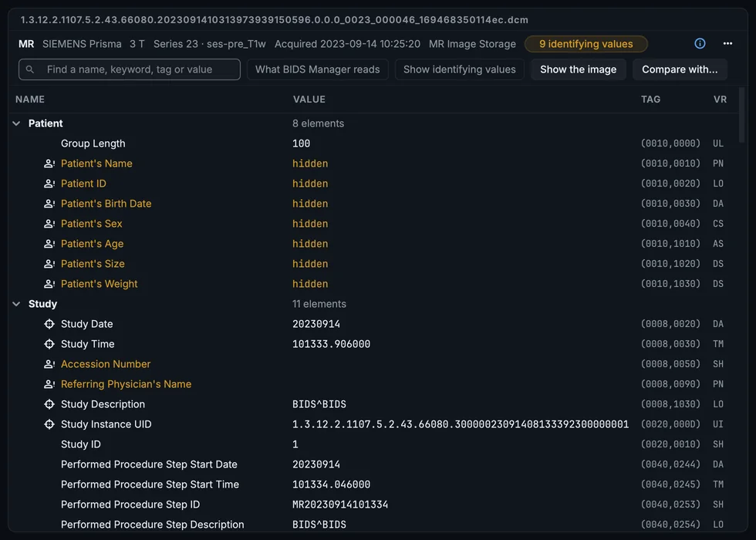Click the identifying icon beside Patient's Birth Date
The height and width of the screenshot is (540, 756).
pos(49,204)
